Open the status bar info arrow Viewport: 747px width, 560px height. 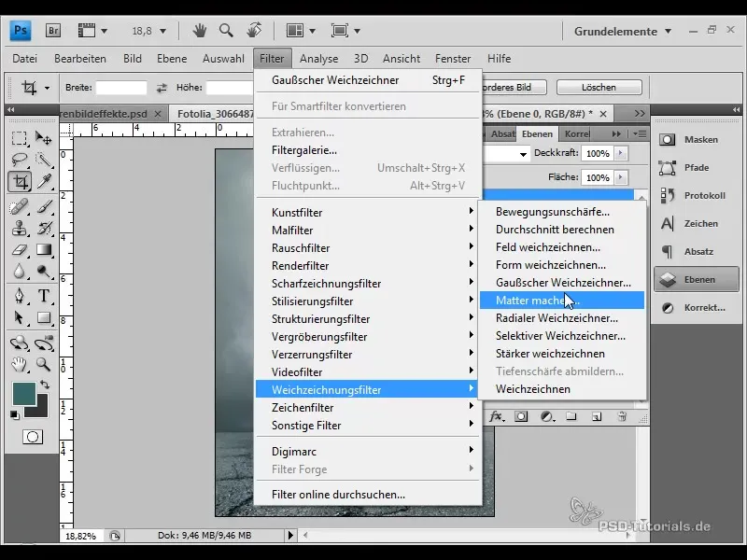(290, 535)
